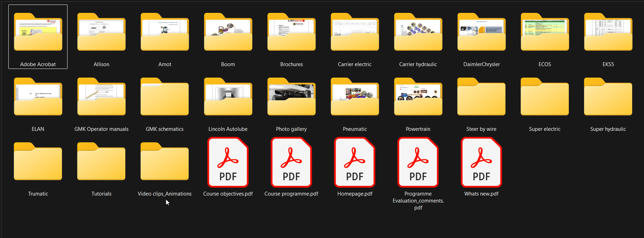
Task: Click the 'Allison' folder name label
Action: pos(101,64)
